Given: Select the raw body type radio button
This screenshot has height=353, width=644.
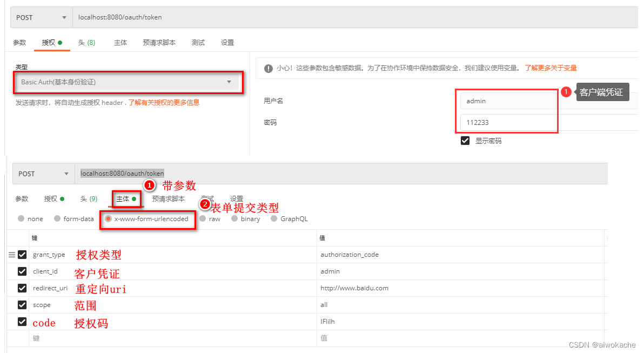Looking at the screenshot, I should [202, 218].
